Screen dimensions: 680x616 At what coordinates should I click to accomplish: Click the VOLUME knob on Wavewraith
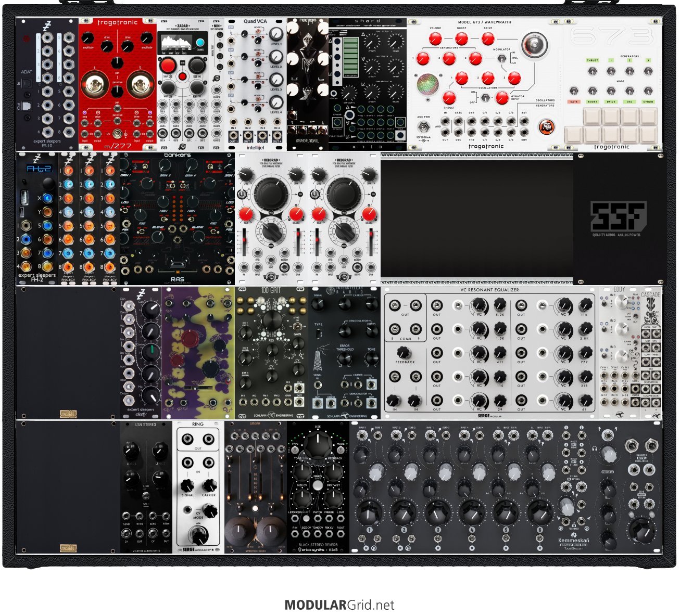click(435, 39)
